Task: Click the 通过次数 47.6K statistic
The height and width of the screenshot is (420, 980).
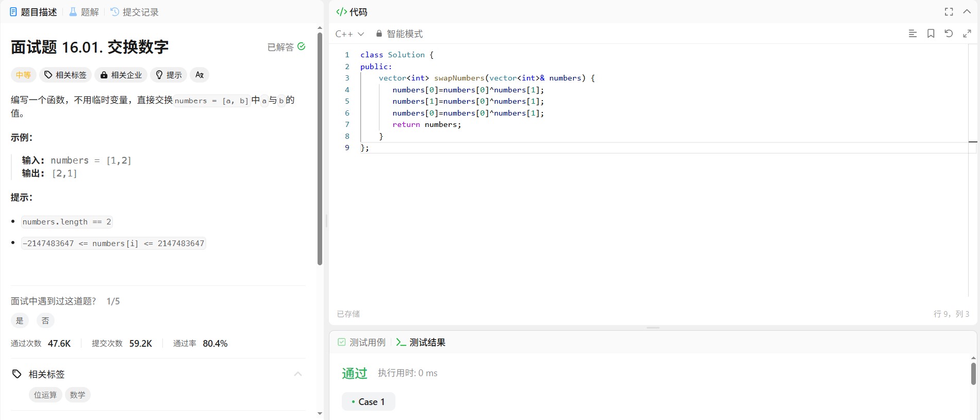Action: [41, 343]
